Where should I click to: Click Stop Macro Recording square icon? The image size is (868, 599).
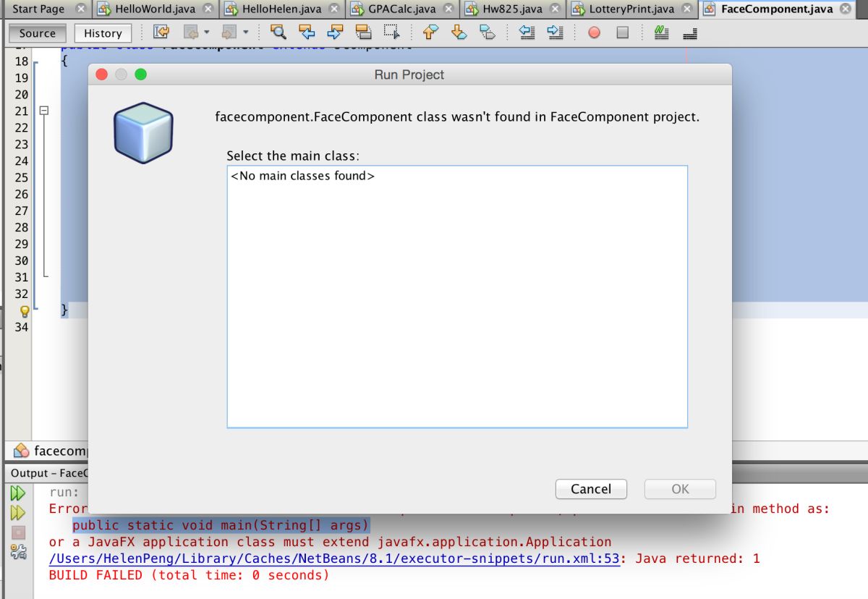click(x=623, y=33)
